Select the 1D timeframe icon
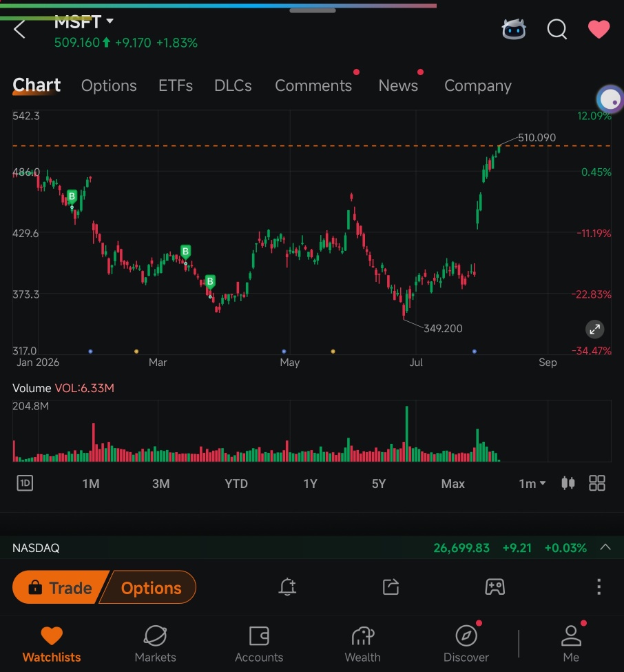 [25, 483]
